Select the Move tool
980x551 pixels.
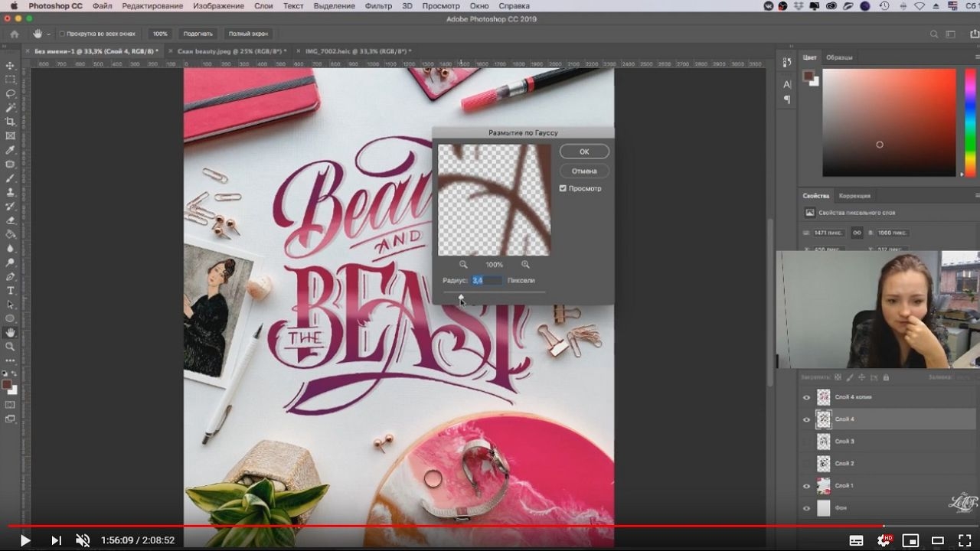coord(10,65)
